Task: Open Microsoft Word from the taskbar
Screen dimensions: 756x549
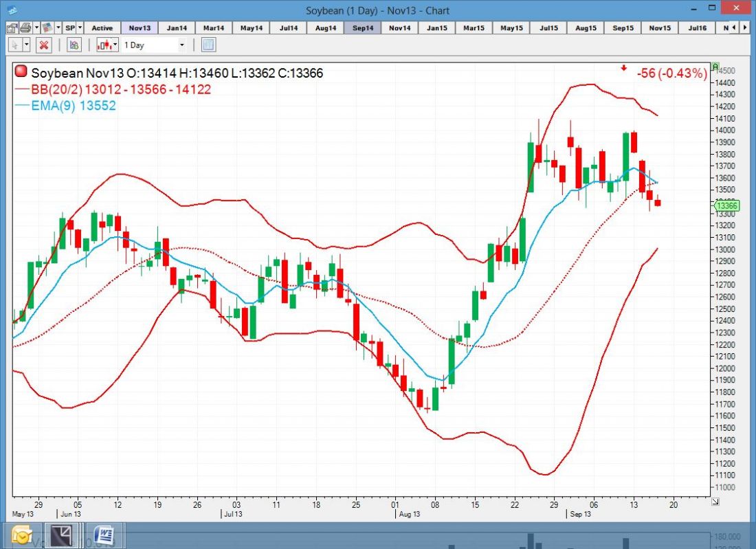Action: click(104, 535)
